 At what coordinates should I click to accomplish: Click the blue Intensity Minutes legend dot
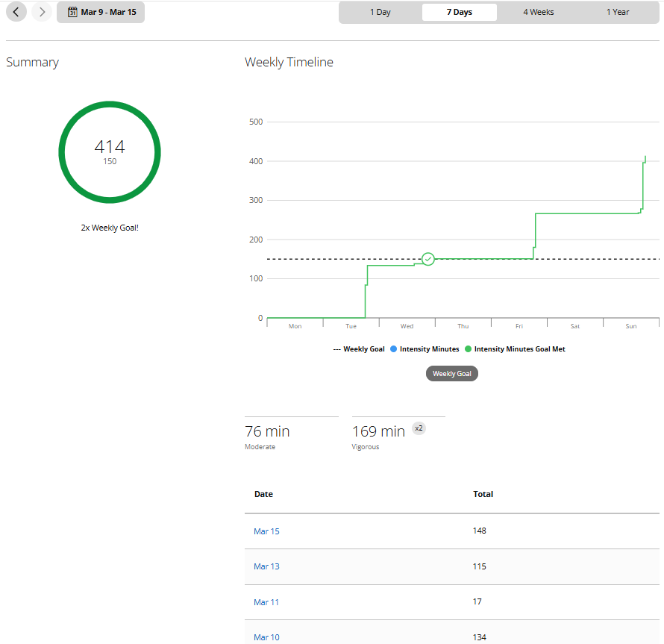[x=393, y=348]
